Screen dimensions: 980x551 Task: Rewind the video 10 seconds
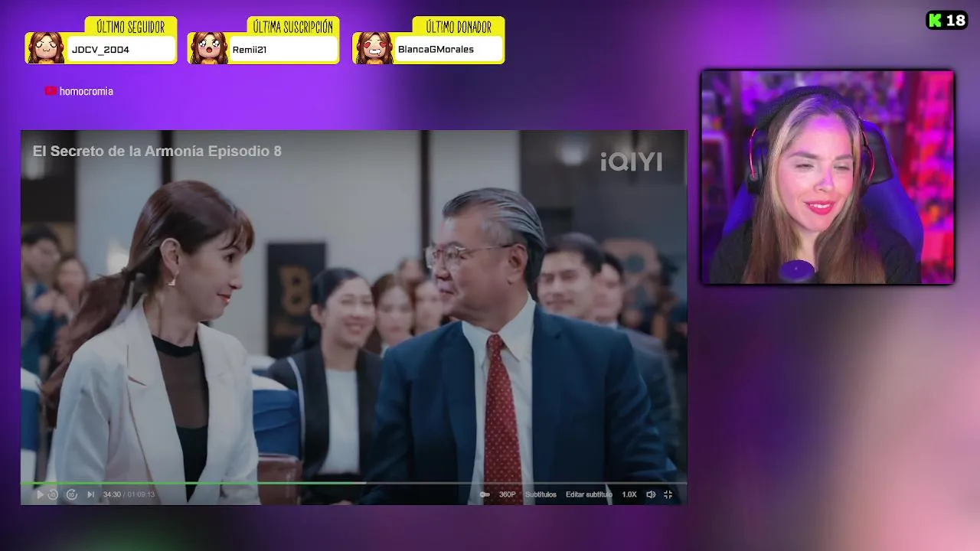(53, 494)
